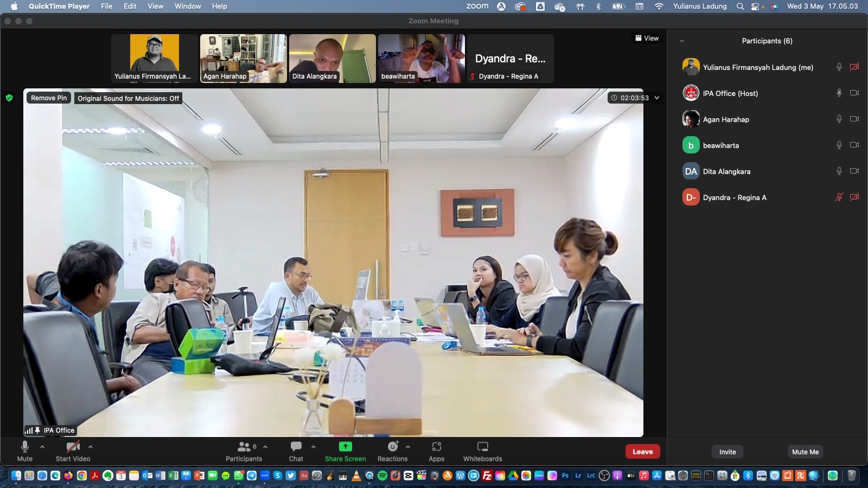868x488 pixels.
Task: Open the Window menu in menu bar
Action: [x=187, y=6]
